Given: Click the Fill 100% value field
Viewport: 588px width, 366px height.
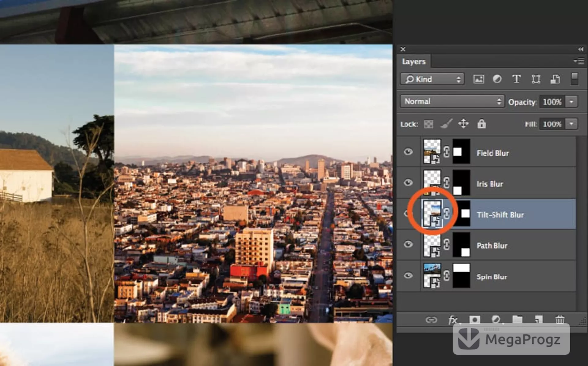Looking at the screenshot, I should point(552,124).
